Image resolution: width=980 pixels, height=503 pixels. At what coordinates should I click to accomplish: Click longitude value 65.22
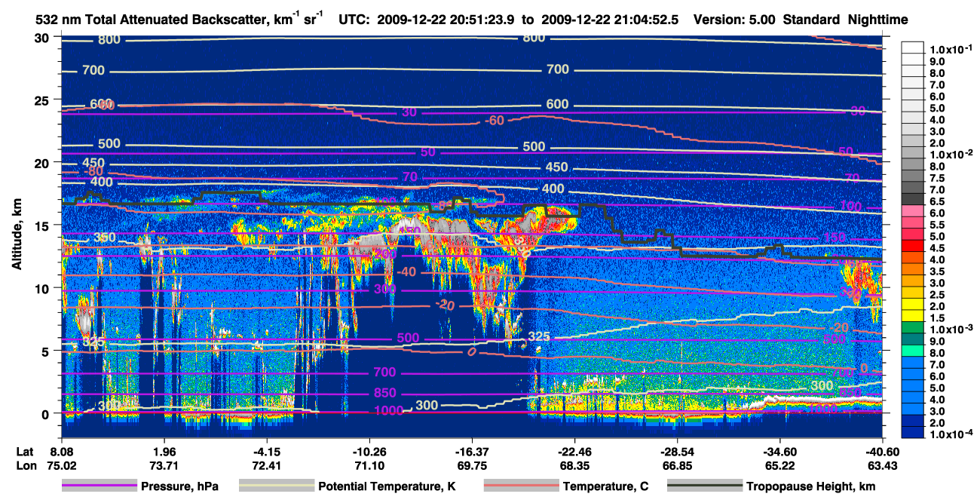pyautogui.click(x=779, y=465)
